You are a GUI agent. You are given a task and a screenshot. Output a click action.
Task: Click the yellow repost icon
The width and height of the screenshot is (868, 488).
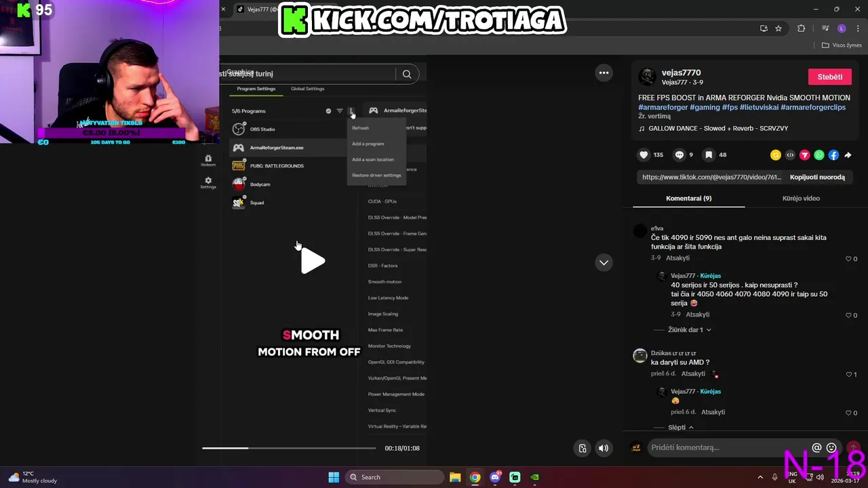[776, 155]
